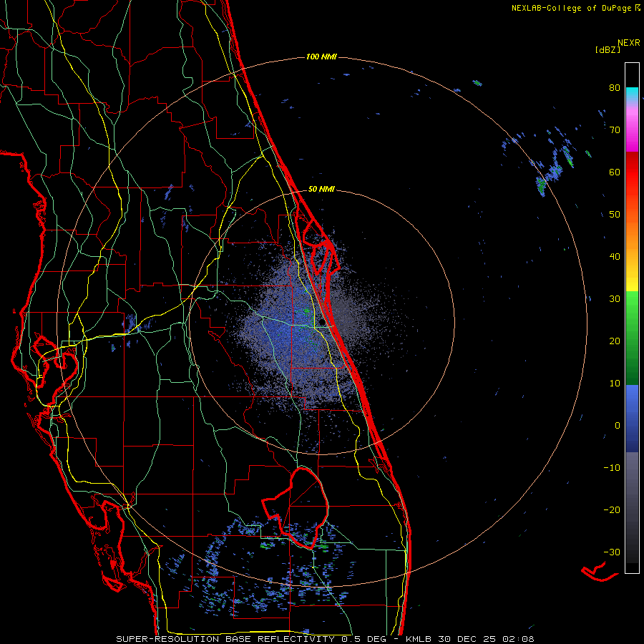The width and height of the screenshot is (644, 644).
Task: Click the 20 value on the dBZ scale
Action: [x=615, y=341]
